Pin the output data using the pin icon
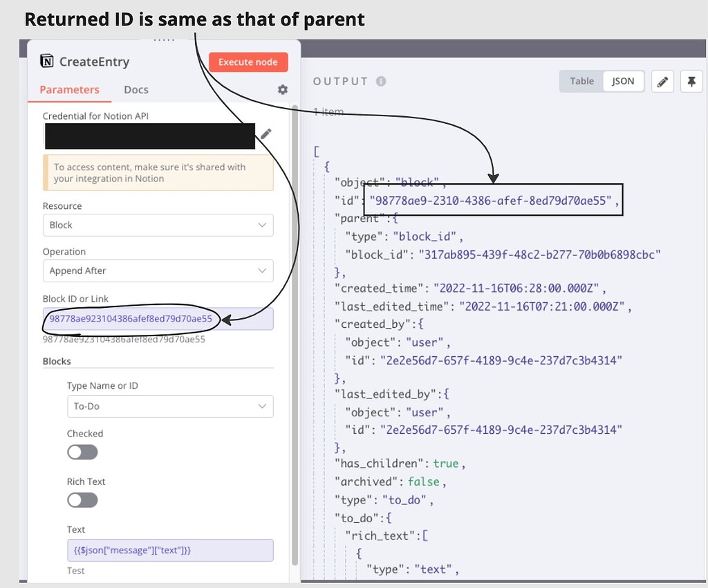The height and width of the screenshot is (588, 708). tap(691, 81)
